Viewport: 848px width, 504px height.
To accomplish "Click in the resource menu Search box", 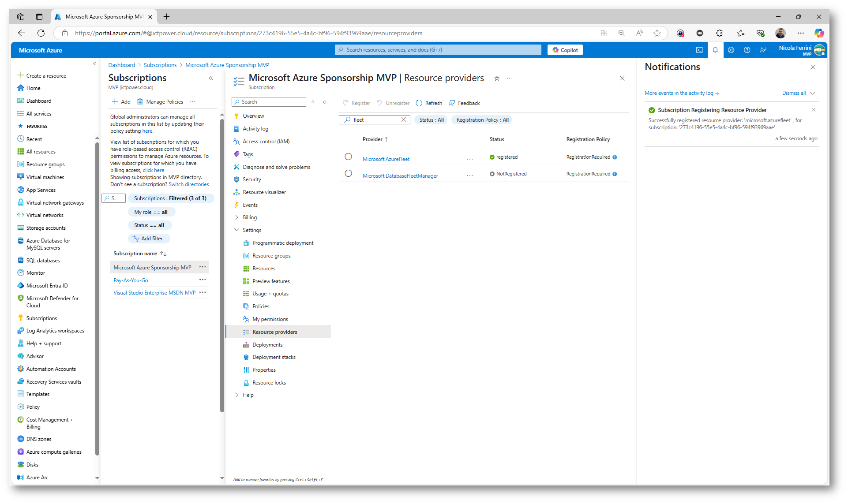I will click(x=269, y=102).
